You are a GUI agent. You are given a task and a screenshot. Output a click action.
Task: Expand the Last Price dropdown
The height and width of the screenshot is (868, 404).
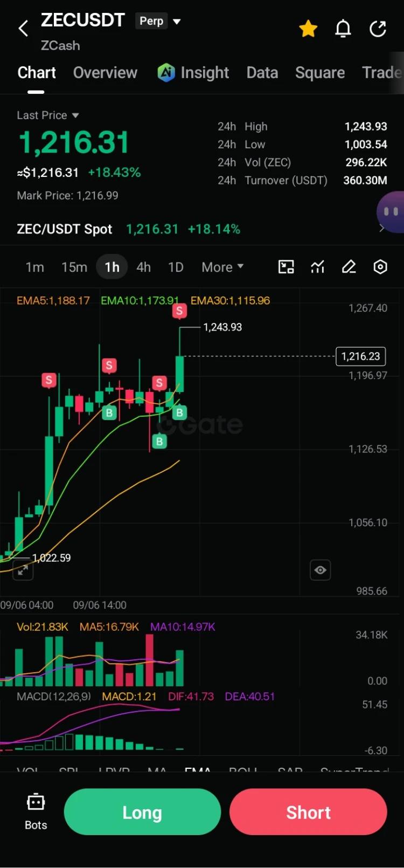[48, 115]
